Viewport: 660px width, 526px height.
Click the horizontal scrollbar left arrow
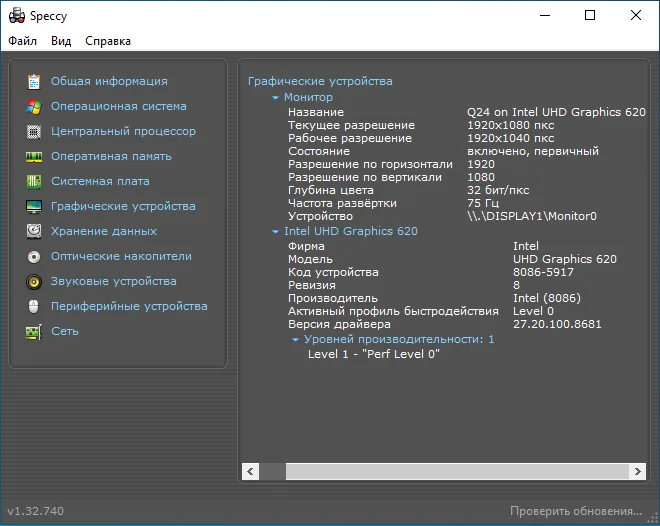(x=250, y=471)
